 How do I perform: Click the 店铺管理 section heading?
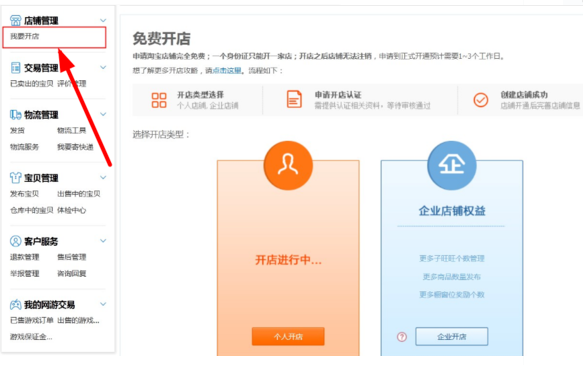pos(41,20)
